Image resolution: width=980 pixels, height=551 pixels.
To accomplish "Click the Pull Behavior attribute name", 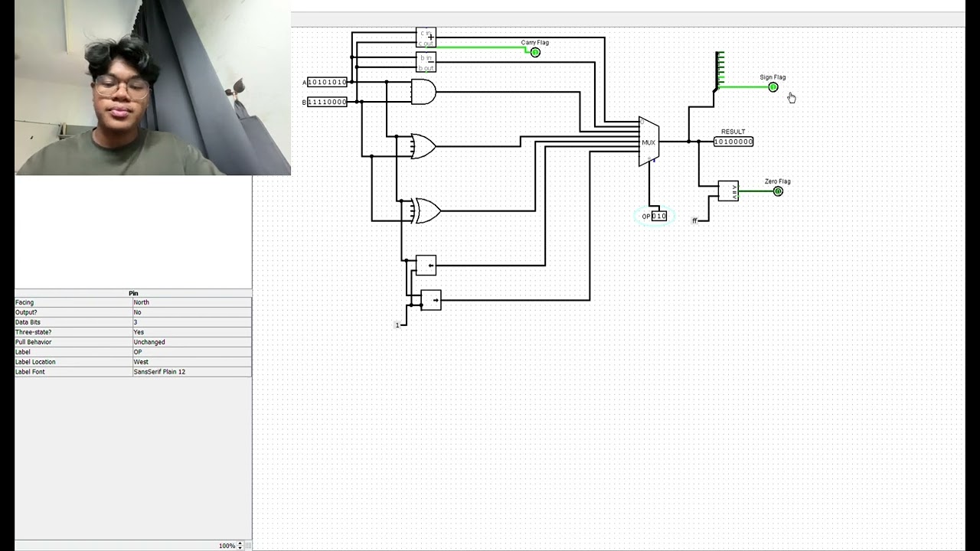I will (x=34, y=342).
